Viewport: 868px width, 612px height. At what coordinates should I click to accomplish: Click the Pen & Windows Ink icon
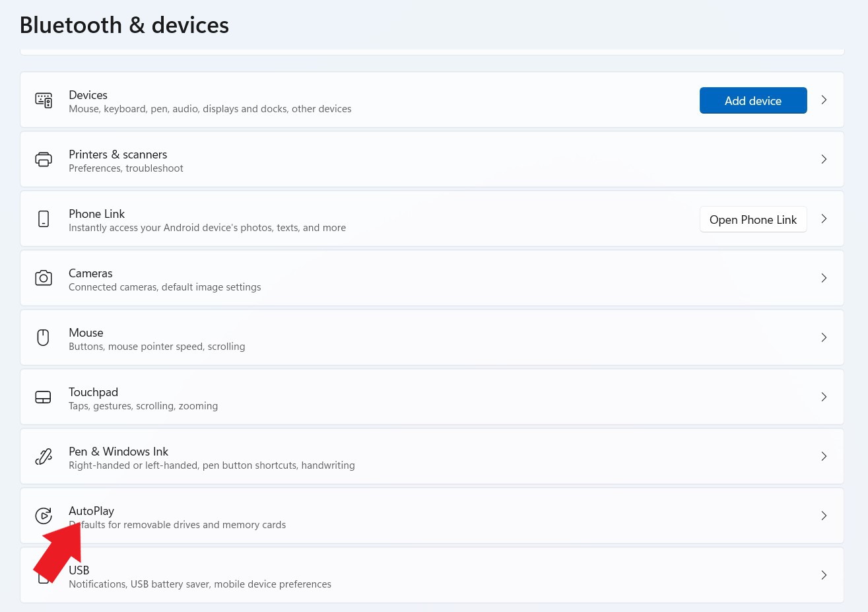[x=44, y=456]
